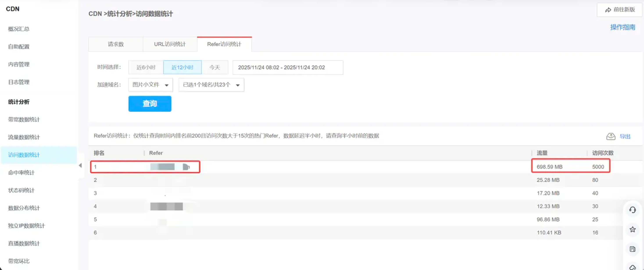Screen dimensions: 644x270
Task: Open 带宽数据统计 in the sidebar
Action: coord(24,120)
